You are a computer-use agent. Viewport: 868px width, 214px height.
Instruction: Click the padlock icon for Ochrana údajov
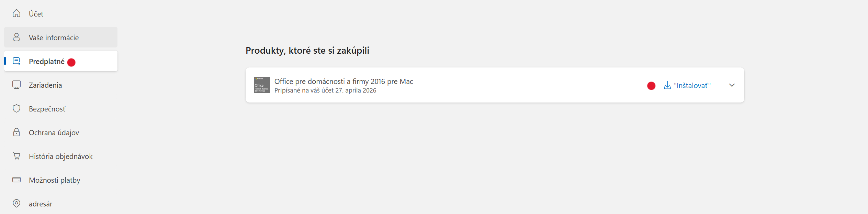pyautogui.click(x=16, y=132)
